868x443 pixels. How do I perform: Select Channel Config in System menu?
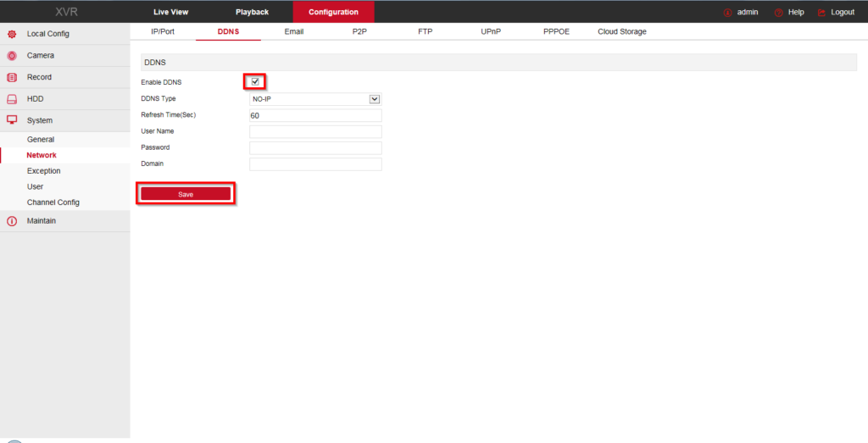pyautogui.click(x=53, y=202)
